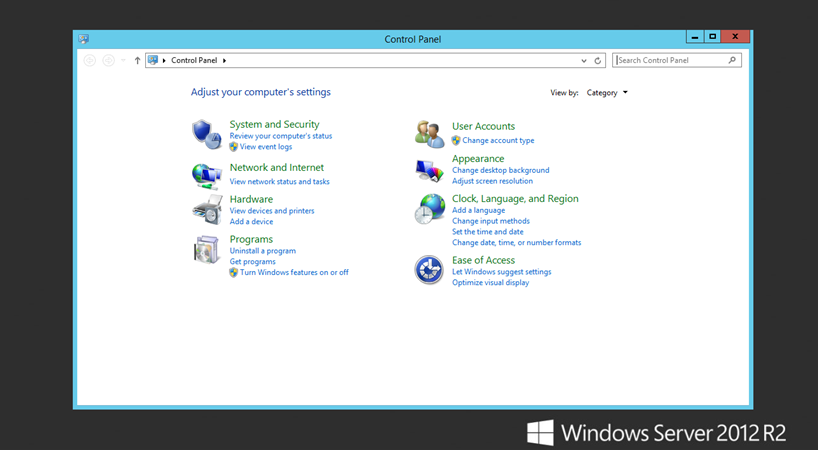Viewport: 822px width, 450px height.
Task: Minimize the Control Panel window
Action: tap(695, 37)
